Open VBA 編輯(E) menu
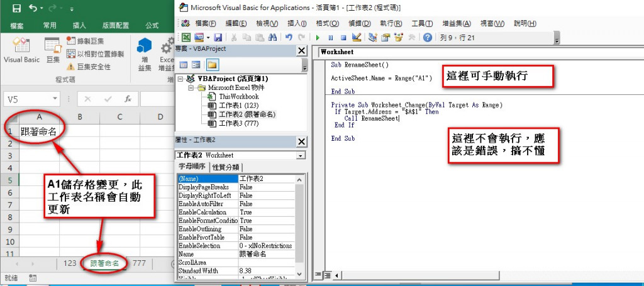 236,23
